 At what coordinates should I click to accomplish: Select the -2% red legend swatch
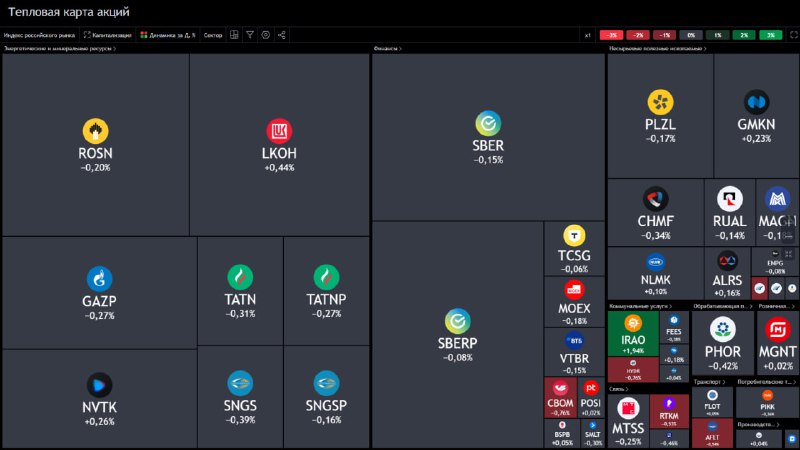638,35
